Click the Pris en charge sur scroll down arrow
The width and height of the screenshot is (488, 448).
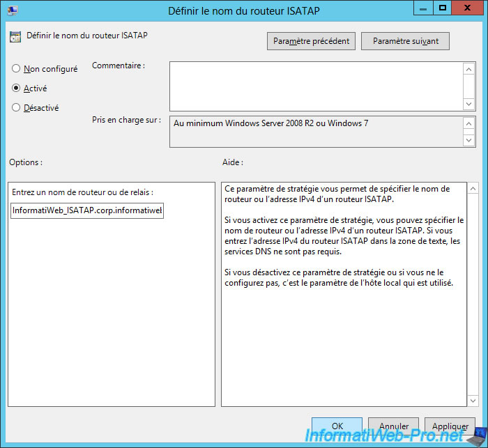tap(468, 140)
